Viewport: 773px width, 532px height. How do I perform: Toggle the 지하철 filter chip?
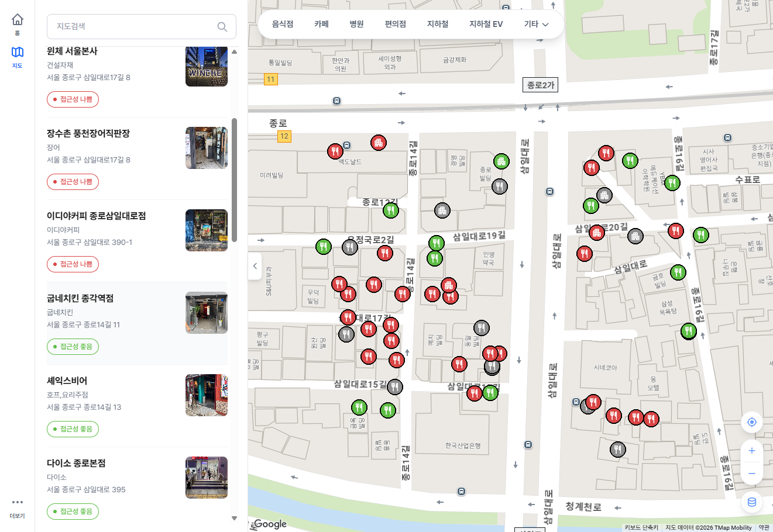click(438, 24)
